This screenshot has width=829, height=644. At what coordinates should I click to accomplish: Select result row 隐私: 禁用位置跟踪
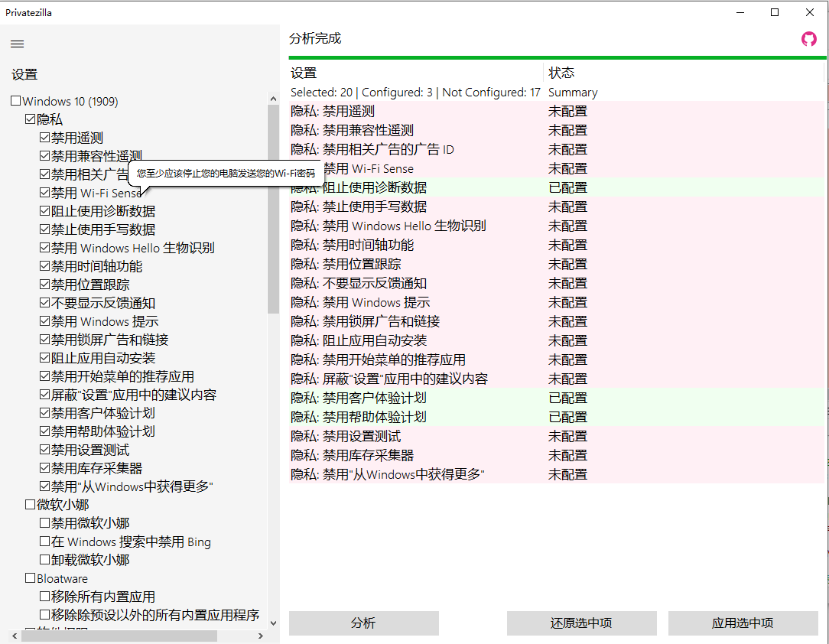coord(557,264)
